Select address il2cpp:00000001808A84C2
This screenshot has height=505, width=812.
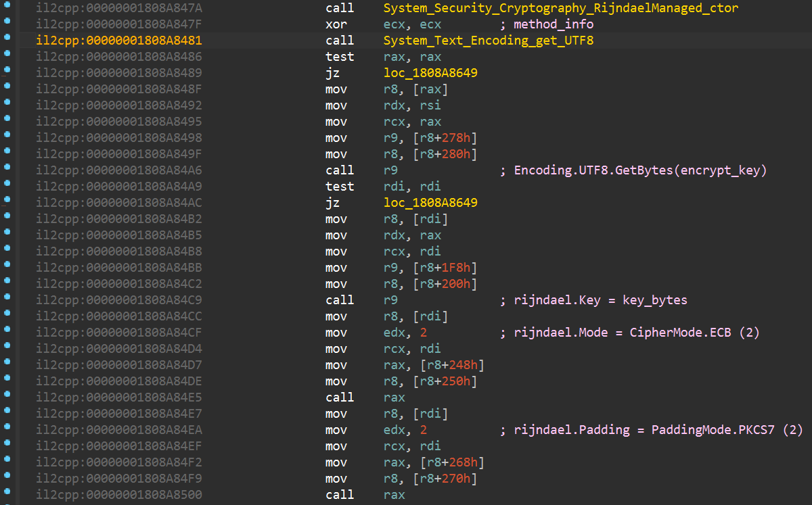[x=119, y=284]
